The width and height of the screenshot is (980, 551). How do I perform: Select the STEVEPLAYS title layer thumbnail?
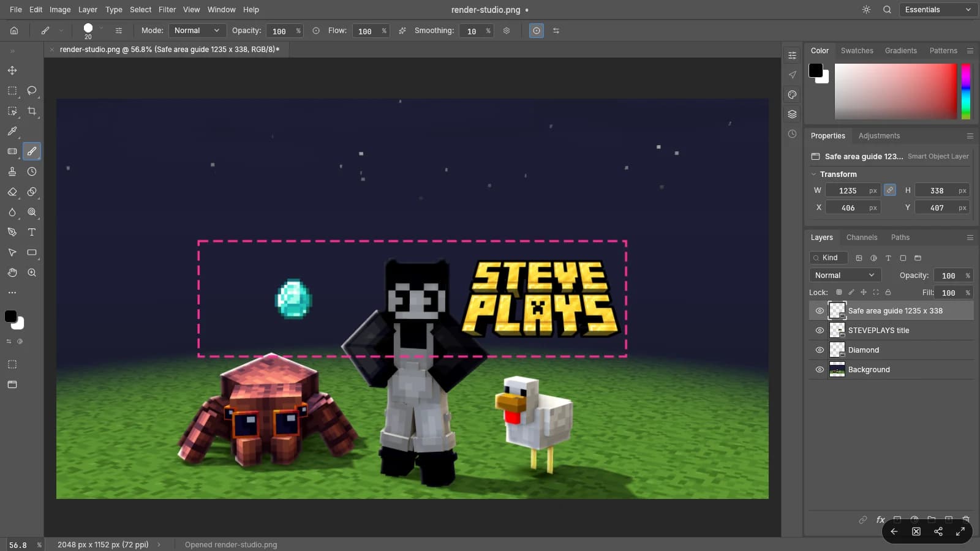tap(837, 331)
